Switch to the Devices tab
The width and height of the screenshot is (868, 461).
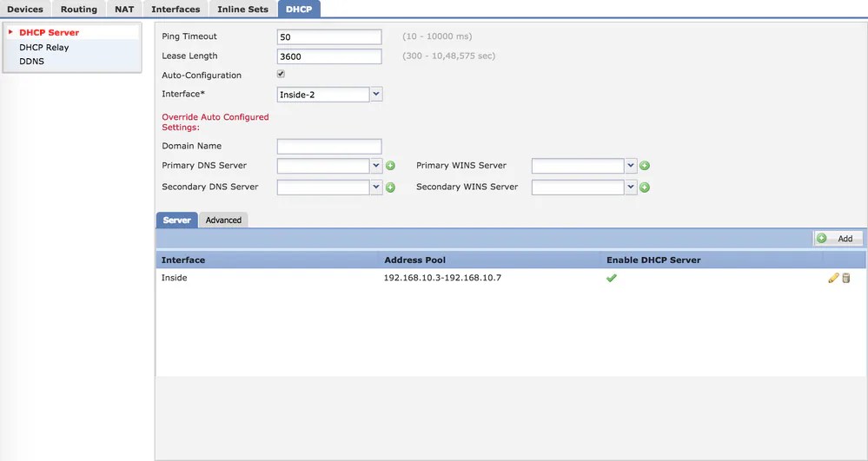tap(25, 9)
